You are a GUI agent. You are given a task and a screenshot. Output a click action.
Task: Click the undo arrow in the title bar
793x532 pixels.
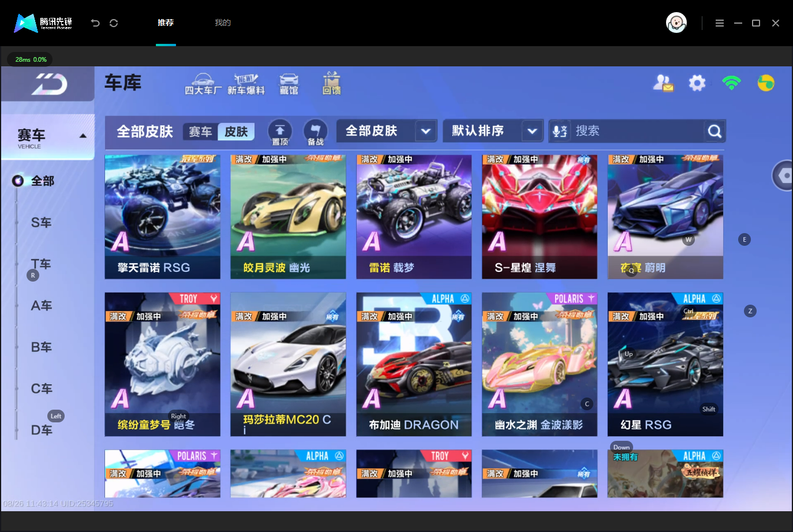(95, 23)
